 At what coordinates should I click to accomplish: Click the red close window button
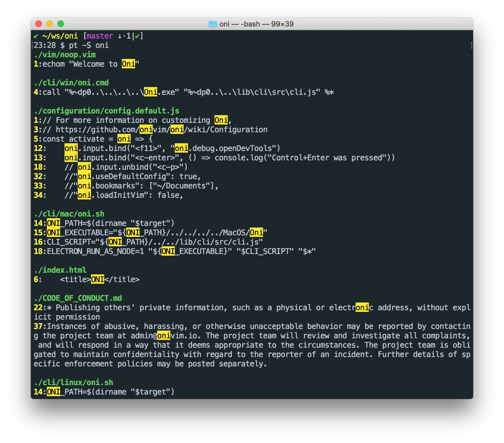pyautogui.click(x=39, y=24)
